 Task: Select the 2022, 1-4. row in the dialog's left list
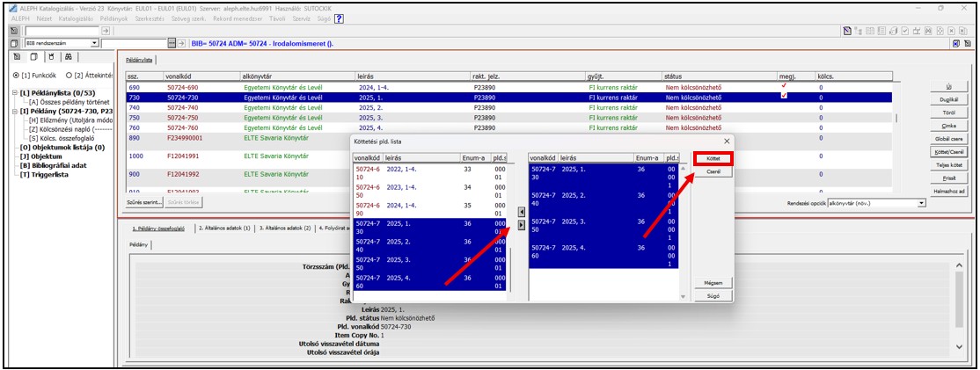pyautogui.click(x=431, y=173)
